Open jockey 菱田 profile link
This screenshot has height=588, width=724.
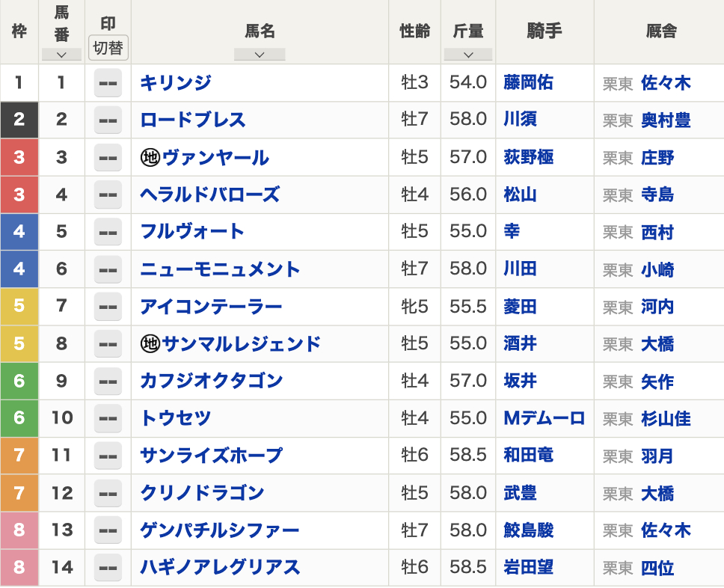tap(520, 306)
